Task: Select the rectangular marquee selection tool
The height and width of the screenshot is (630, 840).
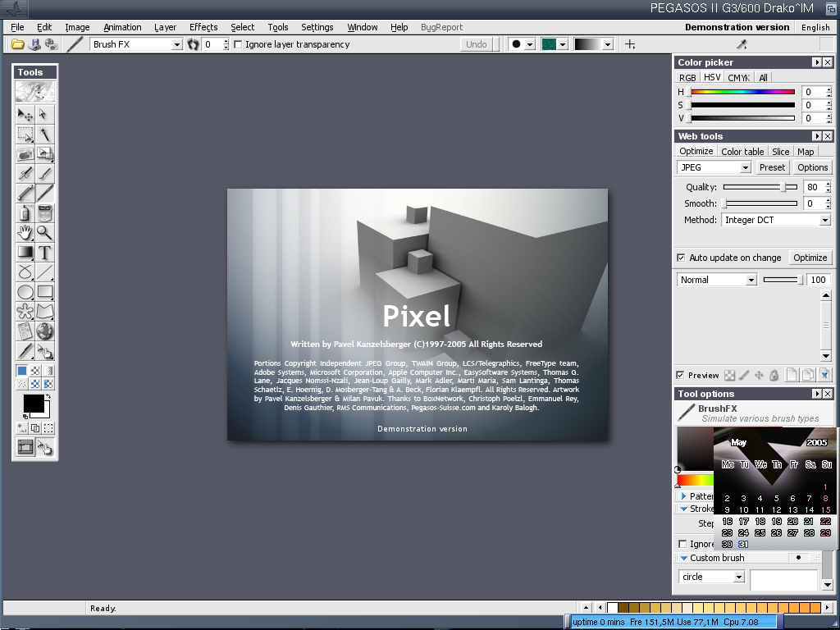Action: click(25, 134)
